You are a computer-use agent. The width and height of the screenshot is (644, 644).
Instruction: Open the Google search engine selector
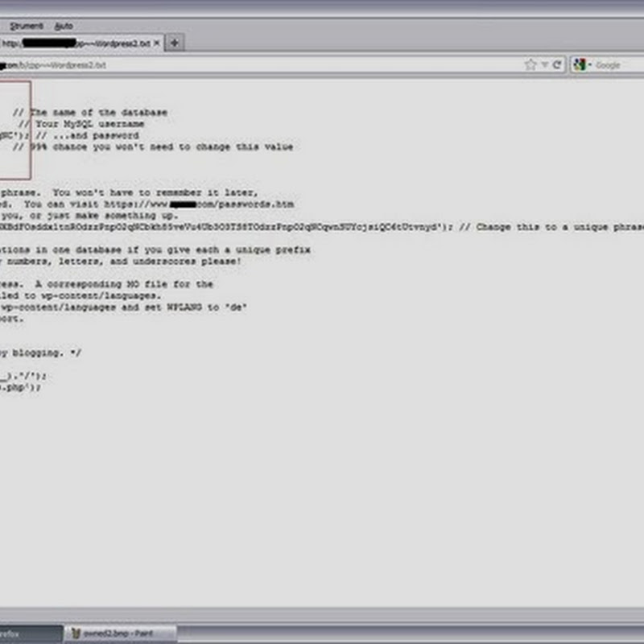581,64
